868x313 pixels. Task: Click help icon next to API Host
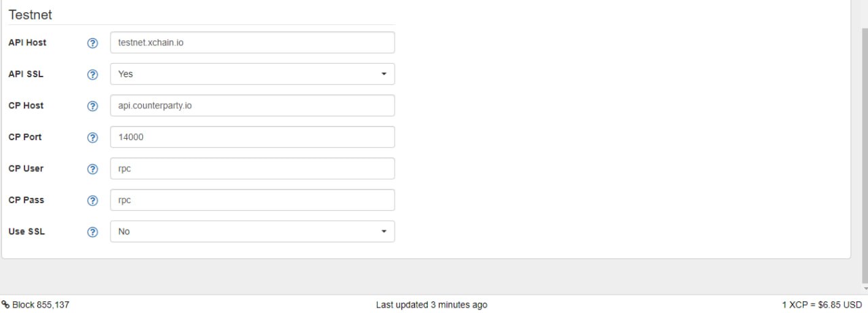point(93,43)
